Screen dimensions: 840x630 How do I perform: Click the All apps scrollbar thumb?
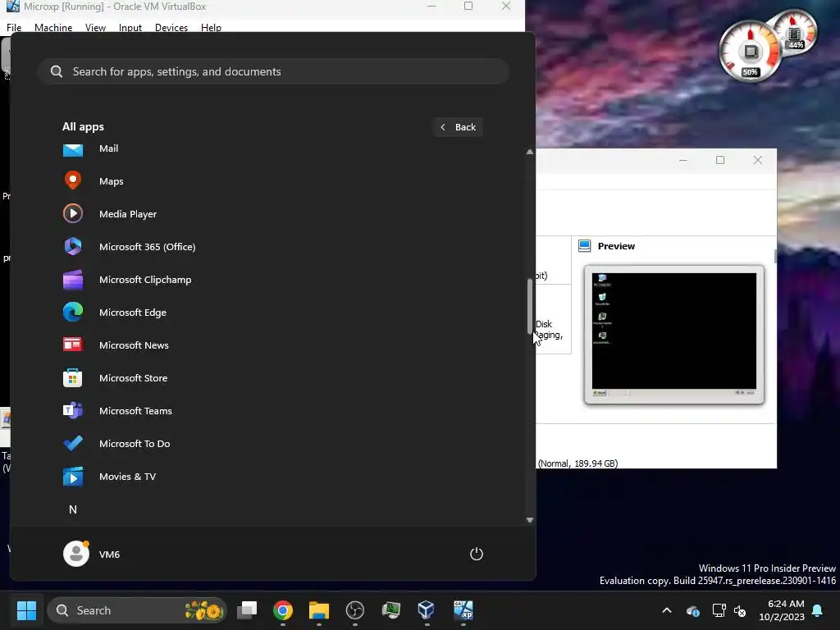point(530,306)
